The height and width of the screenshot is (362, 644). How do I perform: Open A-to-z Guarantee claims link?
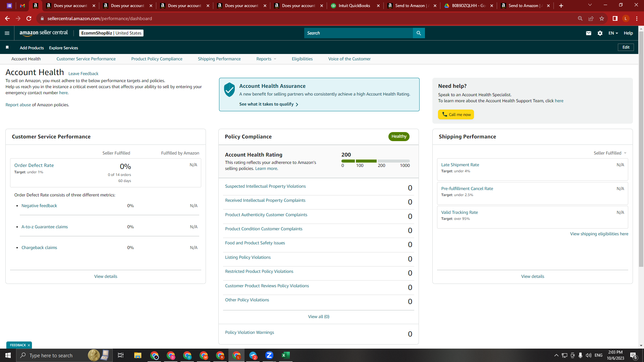click(x=45, y=227)
